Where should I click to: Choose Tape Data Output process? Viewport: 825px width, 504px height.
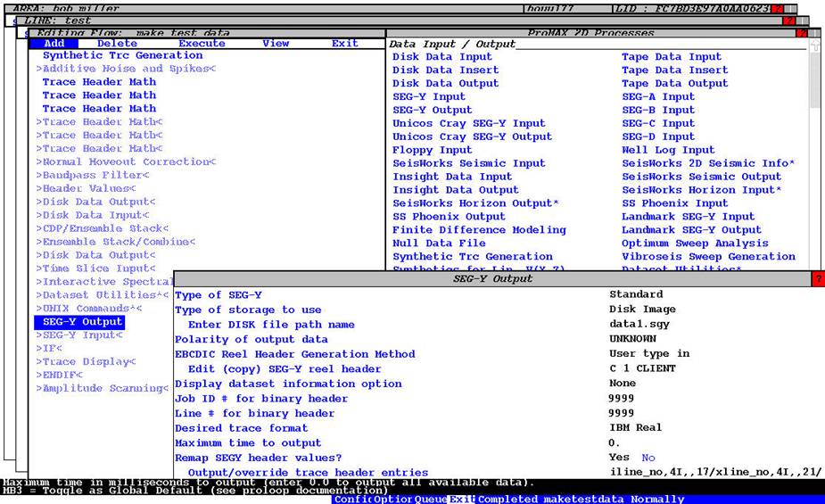(674, 83)
